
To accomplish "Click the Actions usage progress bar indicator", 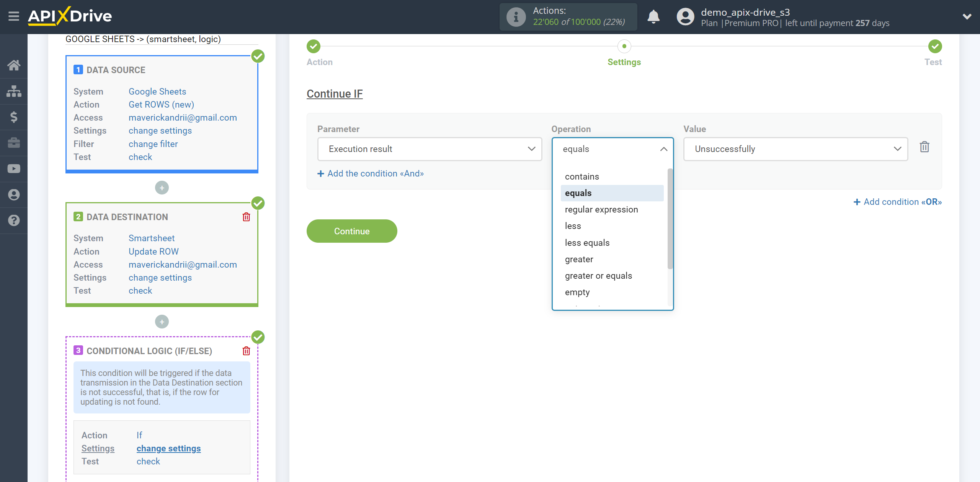I will tap(569, 17).
